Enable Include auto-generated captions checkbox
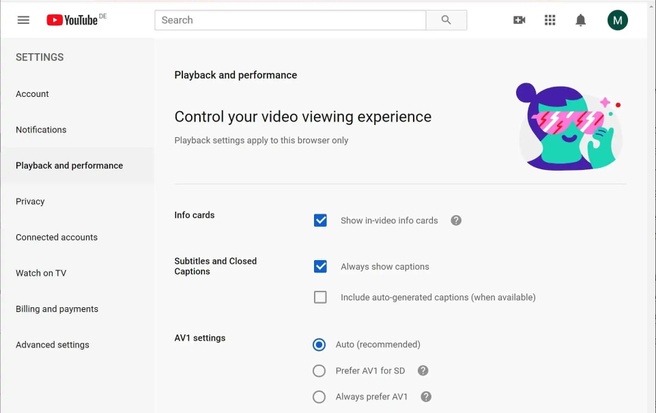 point(320,297)
